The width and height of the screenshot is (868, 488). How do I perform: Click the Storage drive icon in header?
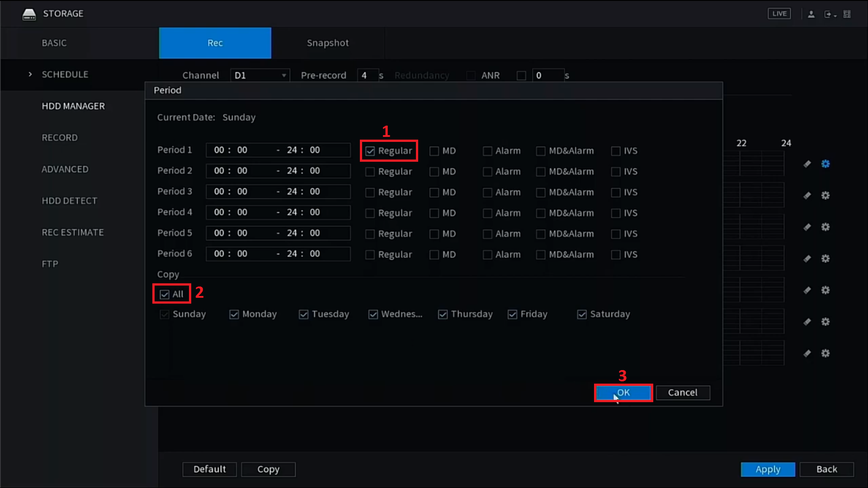tap(29, 14)
